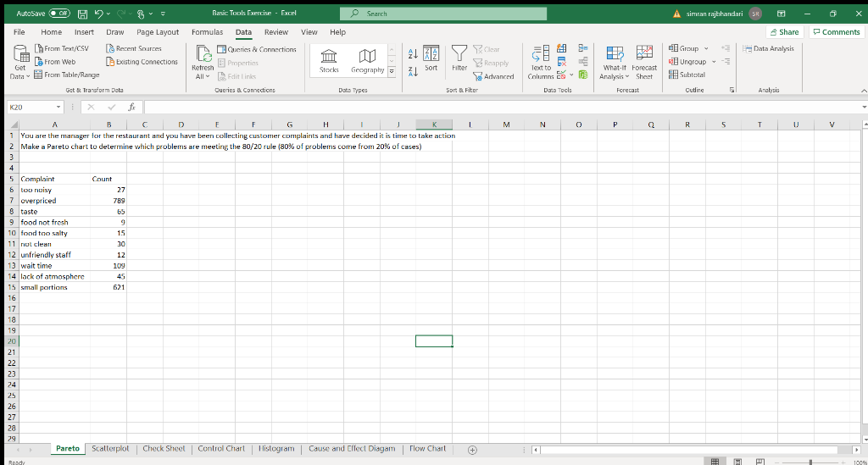Screen dimensions: 868x465
Task: Customize Quick Access Toolbar dropdown
Action: (163, 14)
